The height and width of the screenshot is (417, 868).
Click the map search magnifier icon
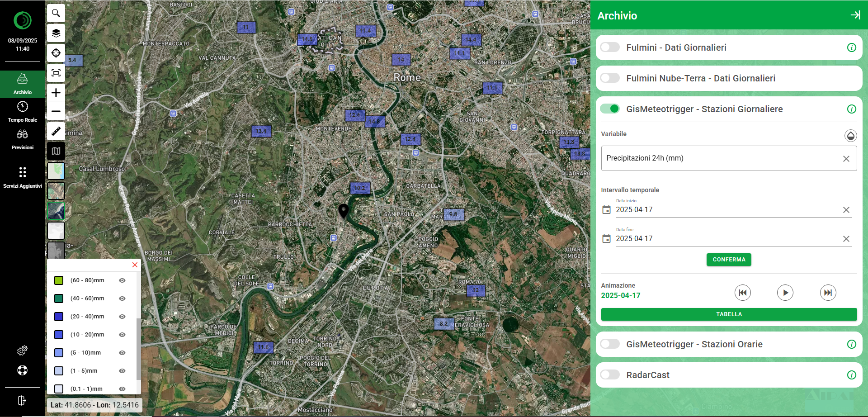(x=56, y=13)
